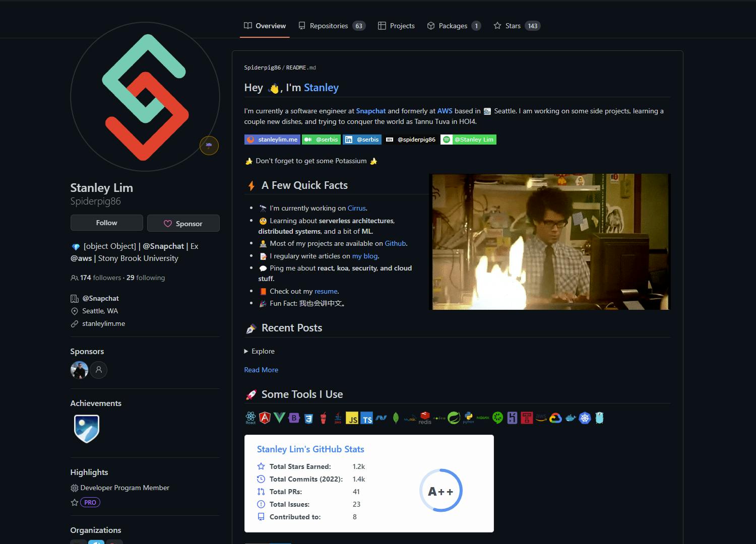
Task: Click the Google Cloud icon
Action: [555, 418]
